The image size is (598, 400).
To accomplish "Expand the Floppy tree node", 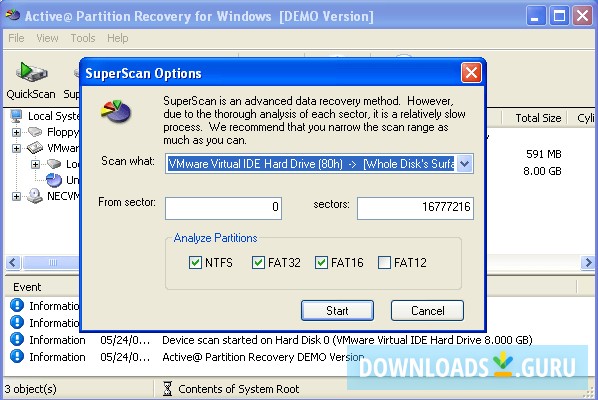I will (x=16, y=132).
